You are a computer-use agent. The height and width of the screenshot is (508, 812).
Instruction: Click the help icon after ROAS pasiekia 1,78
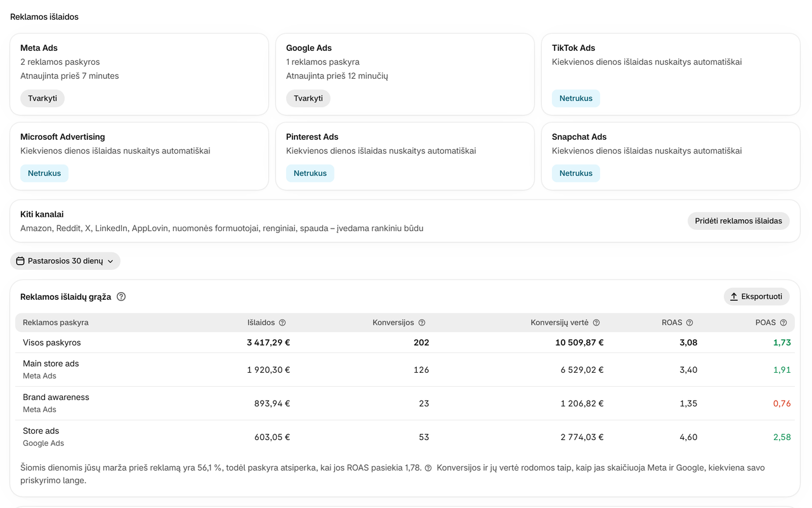[x=428, y=468]
